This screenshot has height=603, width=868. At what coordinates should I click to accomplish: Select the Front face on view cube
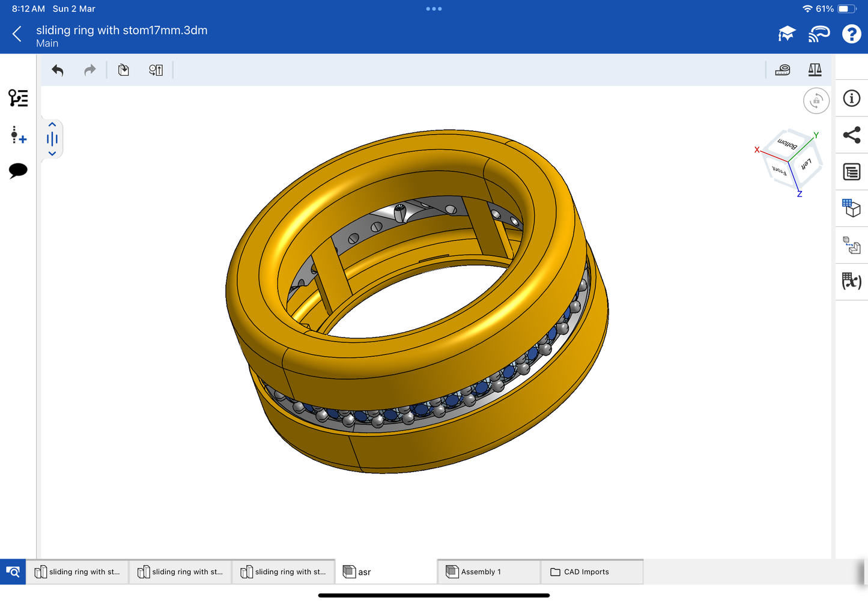[779, 171]
